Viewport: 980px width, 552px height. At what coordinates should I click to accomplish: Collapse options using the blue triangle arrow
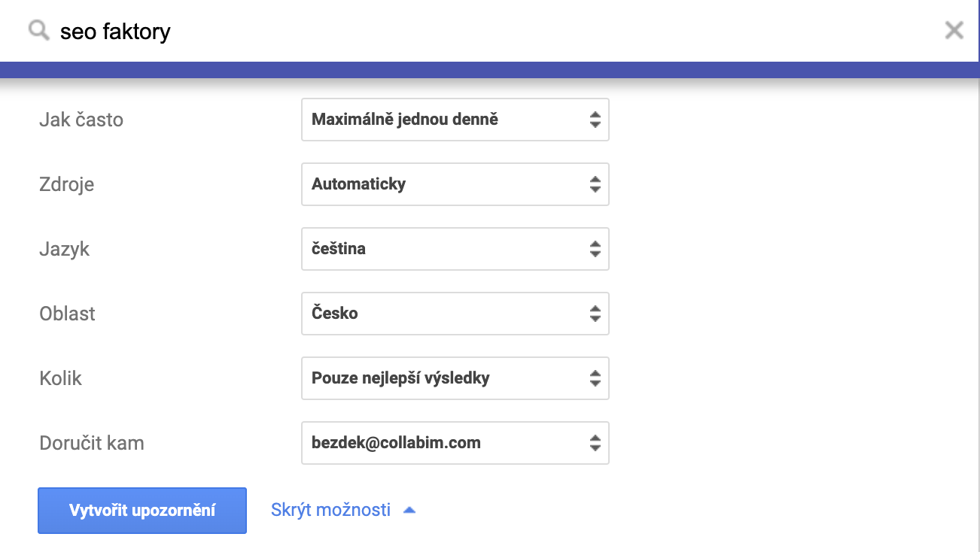[x=409, y=510]
